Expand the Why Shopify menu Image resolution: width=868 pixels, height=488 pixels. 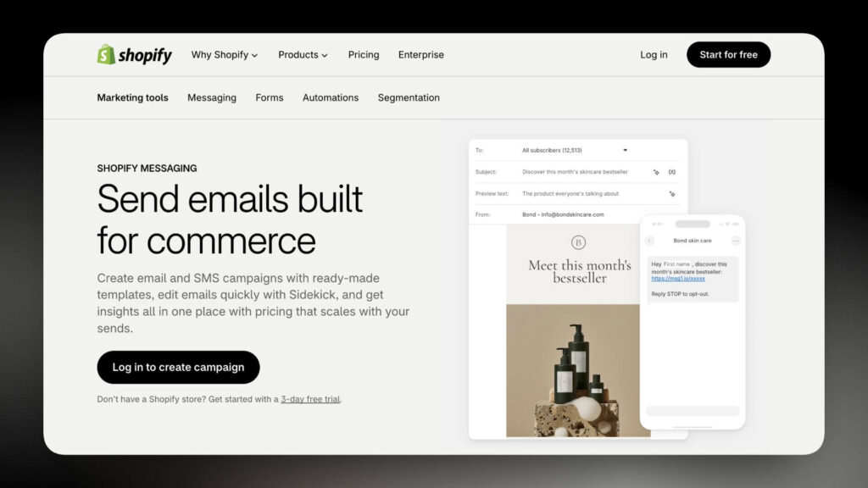click(x=224, y=55)
